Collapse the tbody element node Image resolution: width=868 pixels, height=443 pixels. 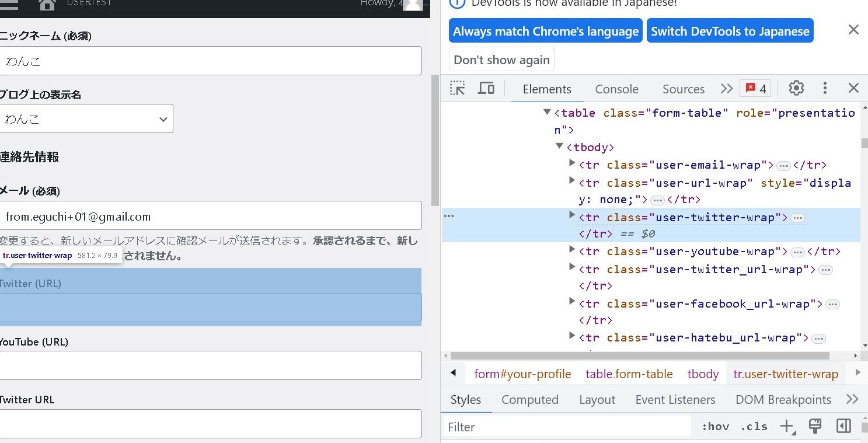tap(559, 146)
